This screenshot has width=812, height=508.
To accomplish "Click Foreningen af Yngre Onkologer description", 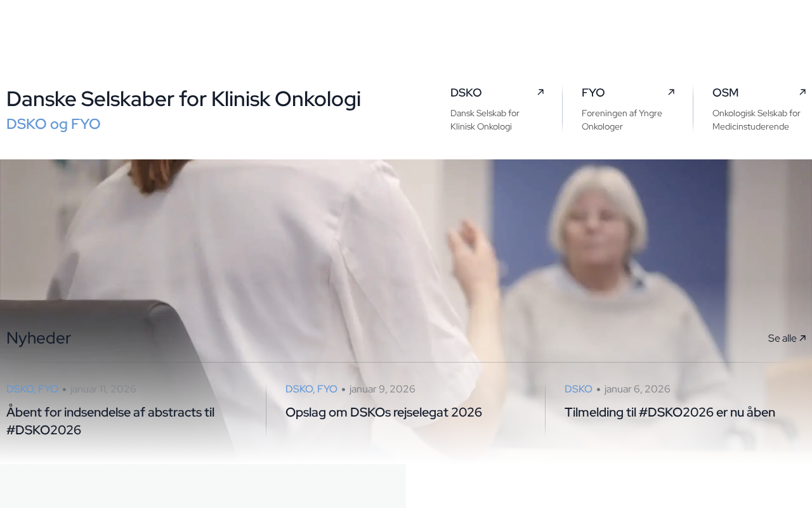I will point(622,120).
